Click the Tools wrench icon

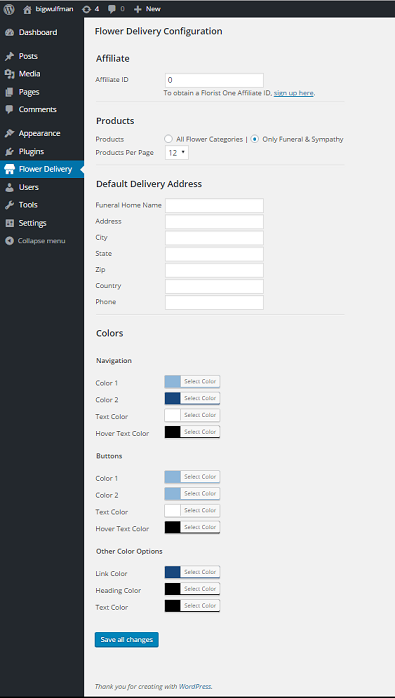[x=9, y=205]
